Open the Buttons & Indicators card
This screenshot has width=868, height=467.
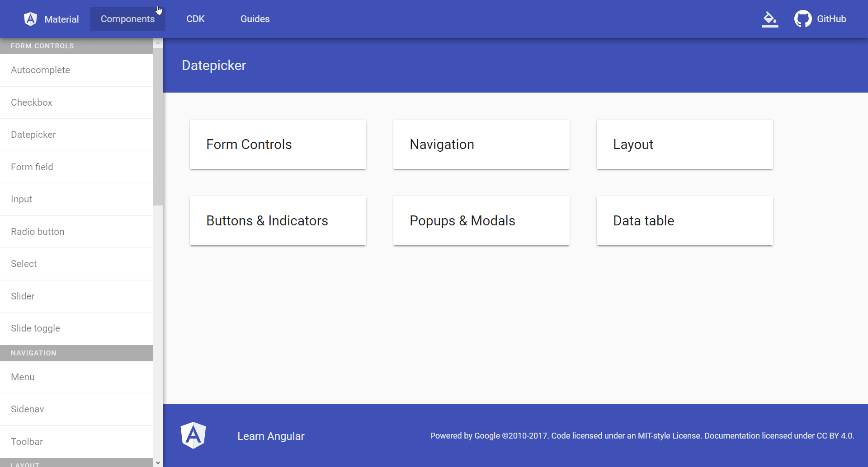[278, 221]
